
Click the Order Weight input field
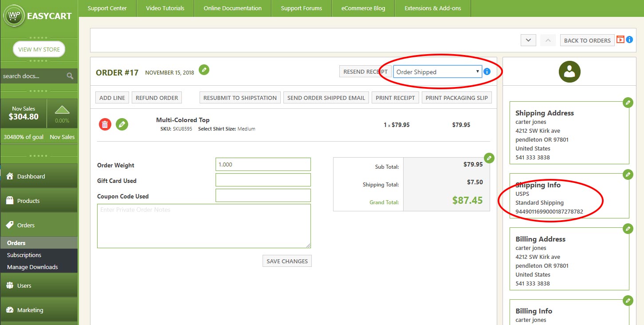tap(263, 164)
